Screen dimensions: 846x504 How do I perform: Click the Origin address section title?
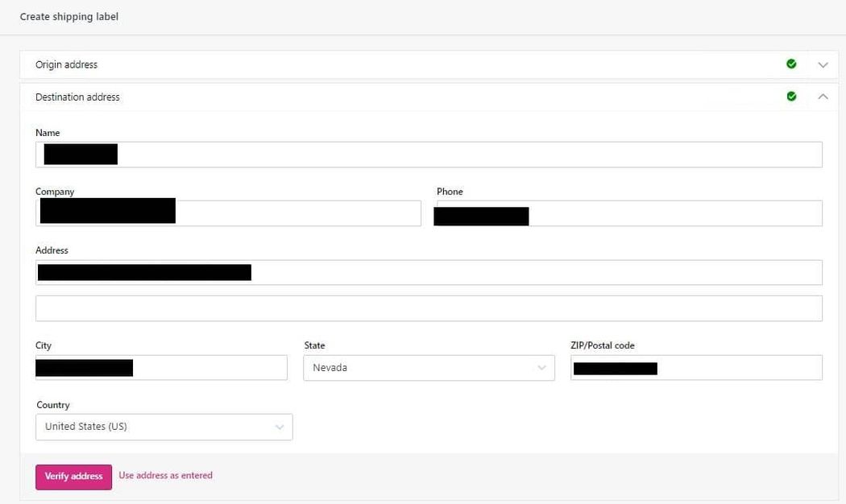click(66, 64)
